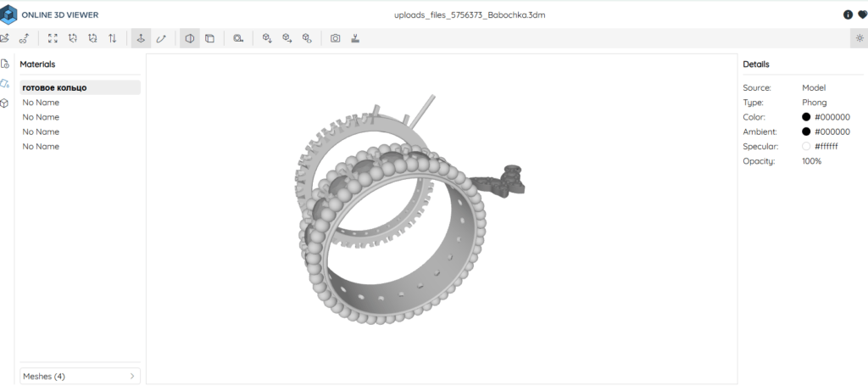Screen dimensions: 868x386
Task: Enable fixed up vector navigation
Action: tap(142, 38)
